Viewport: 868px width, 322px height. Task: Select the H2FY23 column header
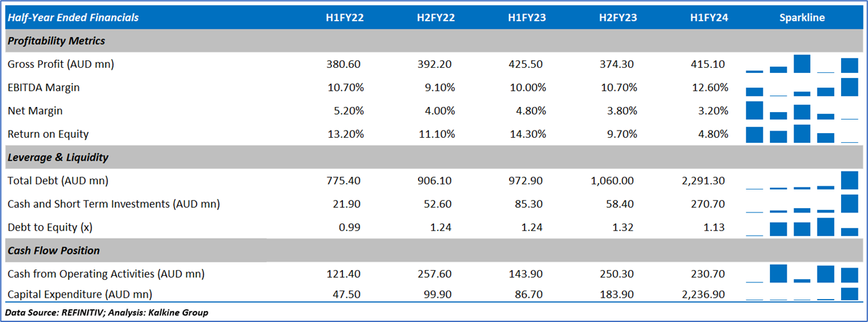click(617, 18)
